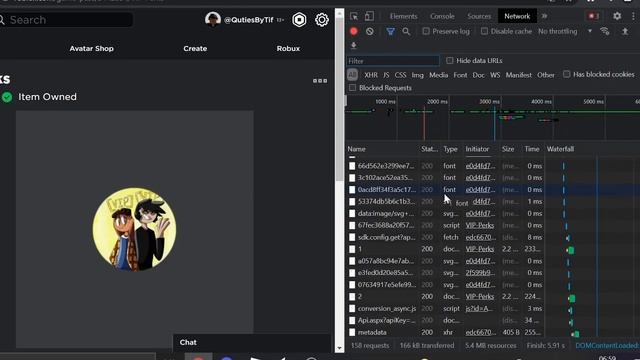Image resolution: width=640 pixels, height=360 pixels.
Task: Tick the checkbox of the metadata request row
Action: point(352,332)
